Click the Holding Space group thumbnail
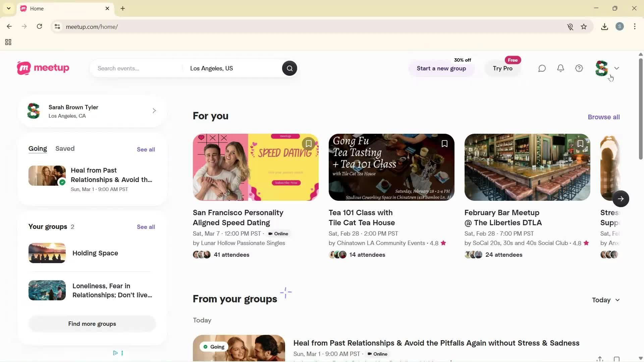 coord(47,253)
